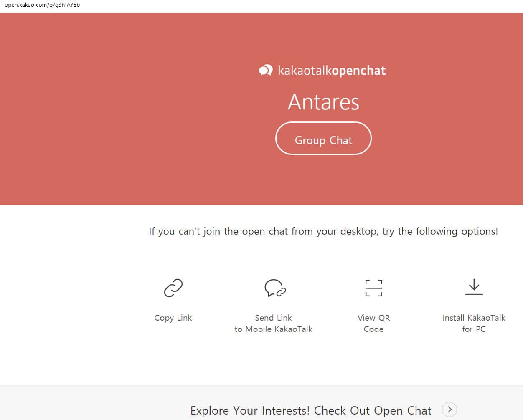Click the Send Link to Mobile KakaoTalk icon

coord(275,288)
